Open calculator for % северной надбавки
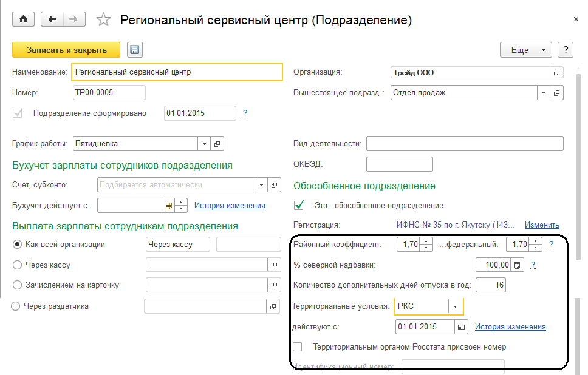The height and width of the screenshot is (375, 588). click(x=517, y=265)
